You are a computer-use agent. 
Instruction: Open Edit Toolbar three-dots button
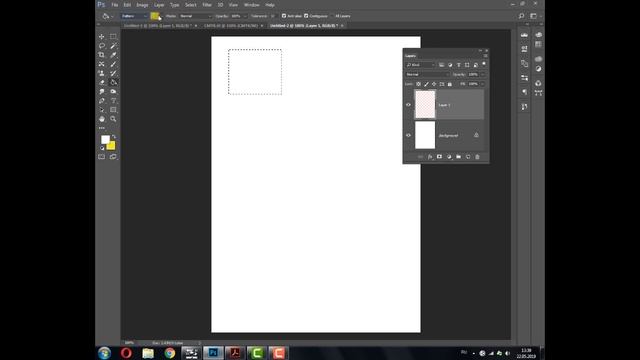(x=102, y=128)
